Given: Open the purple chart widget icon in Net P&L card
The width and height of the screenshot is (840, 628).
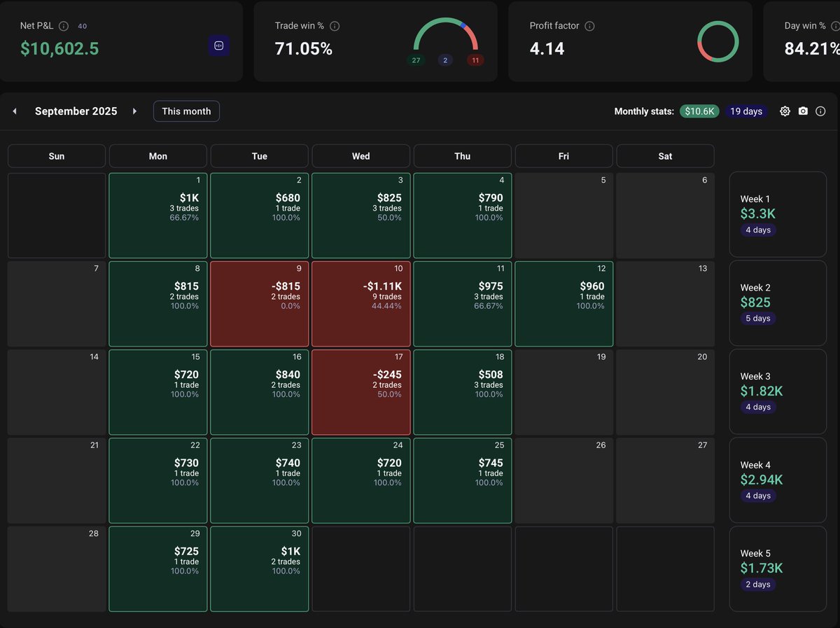Looking at the screenshot, I should (218, 46).
